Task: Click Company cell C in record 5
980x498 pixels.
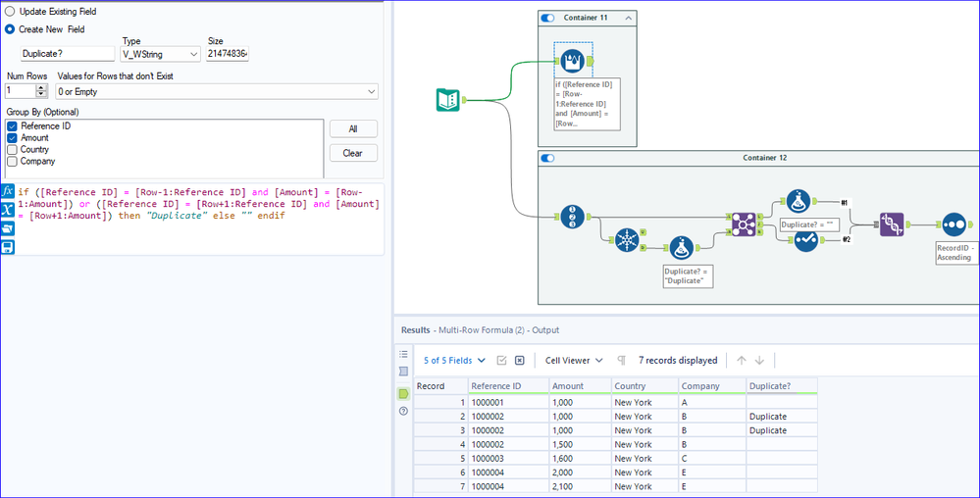Action: pos(712,459)
